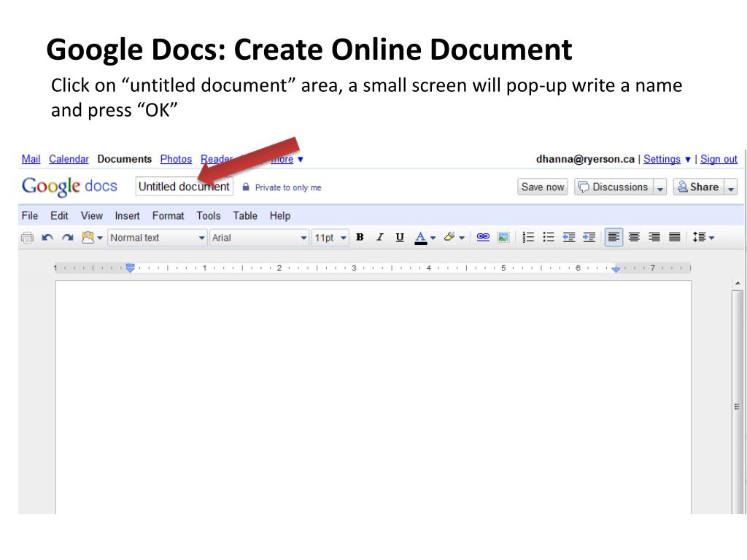Open the Edit menu
747x560 pixels.
(x=59, y=216)
